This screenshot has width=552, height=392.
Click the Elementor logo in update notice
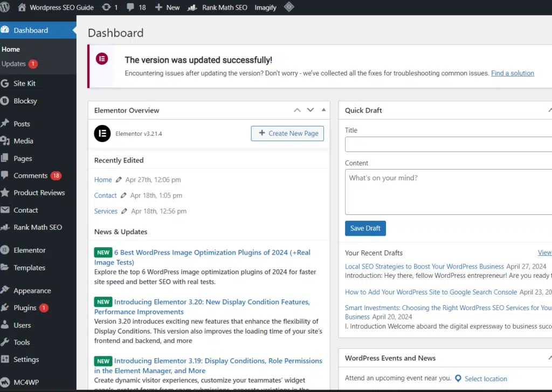click(102, 59)
